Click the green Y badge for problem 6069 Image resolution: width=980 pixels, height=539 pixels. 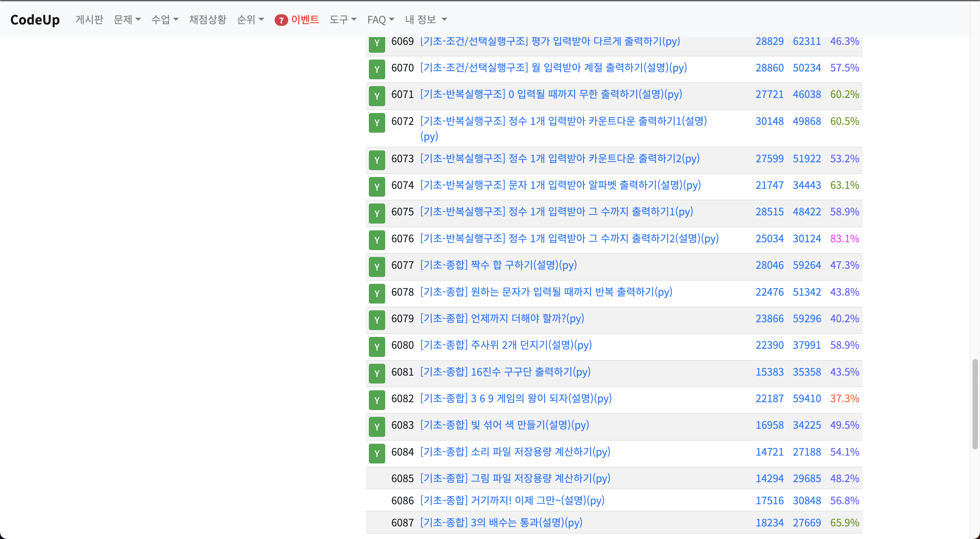[376, 43]
